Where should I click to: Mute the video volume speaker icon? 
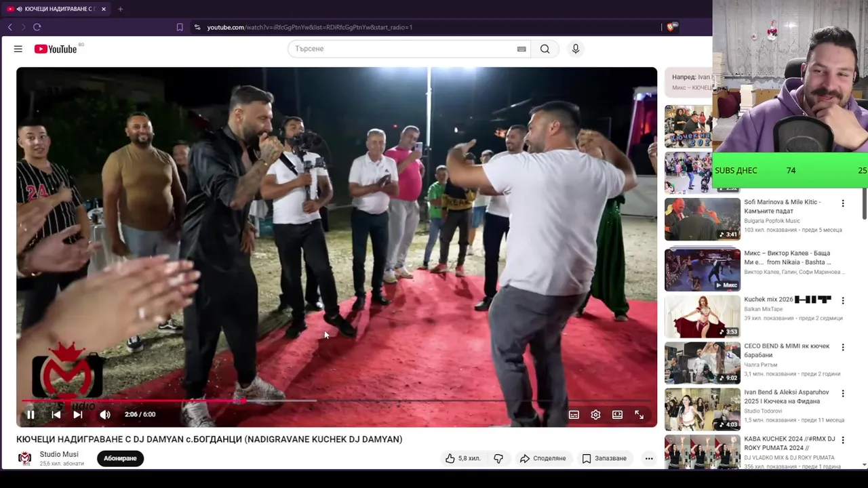click(x=105, y=415)
